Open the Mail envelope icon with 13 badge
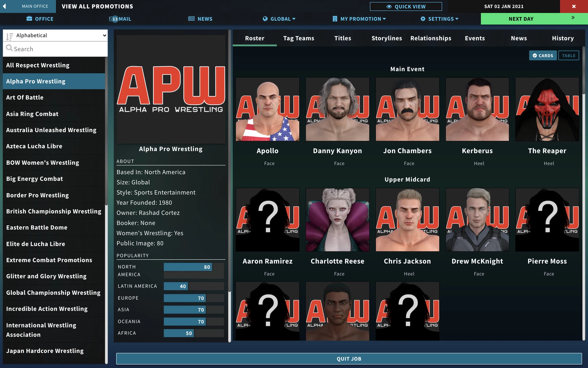The height and width of the screenshot is (368, 588). (x=113, y=19)
